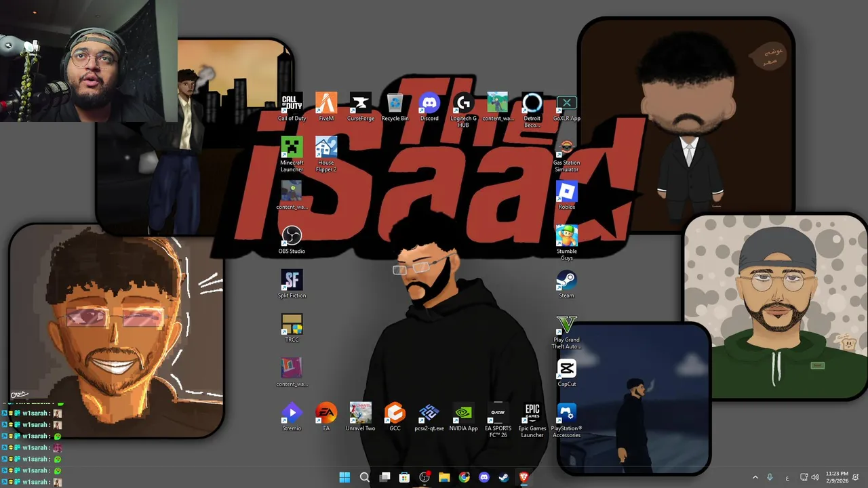Image resolution: width=868 pixels, height=488 pixels.
Task: Open Gas Station Simulator shortcut
Action: tap(566, 155)
